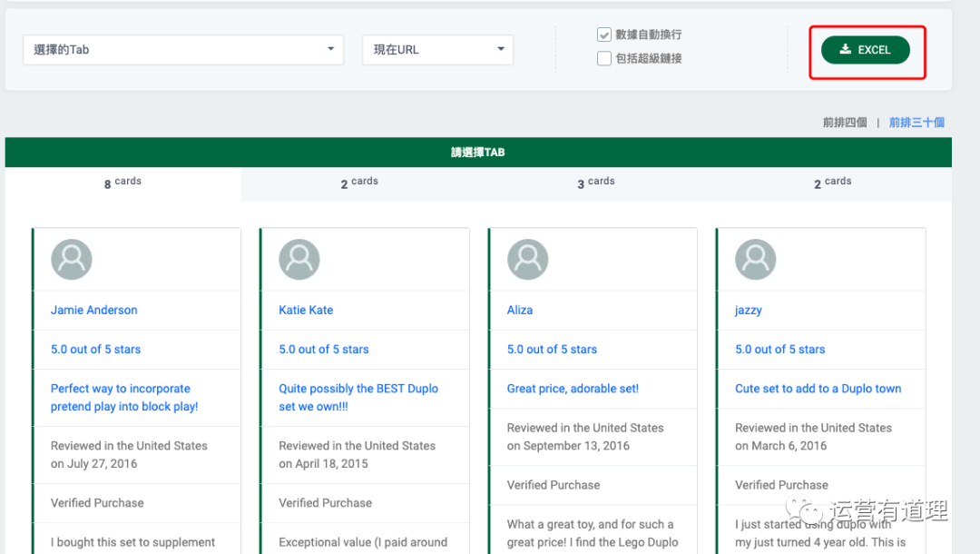Click jazzy's profile avatar icon

755,260
